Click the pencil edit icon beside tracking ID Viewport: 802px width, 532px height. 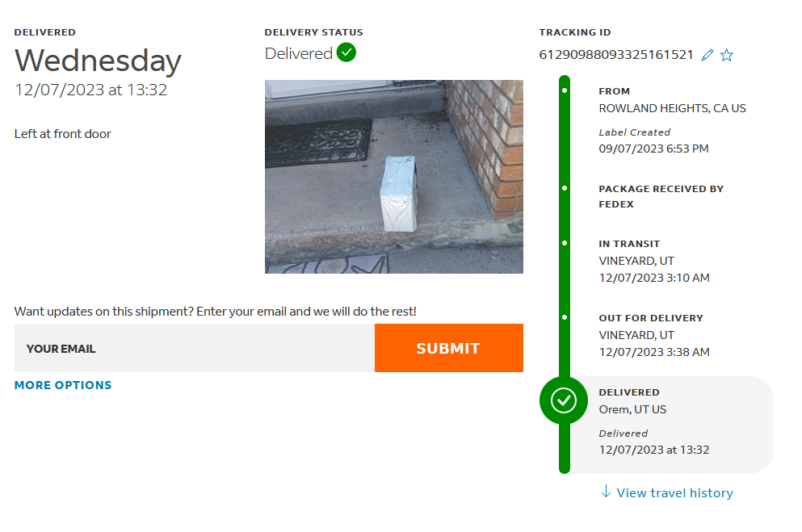click(x=708, y=55)
